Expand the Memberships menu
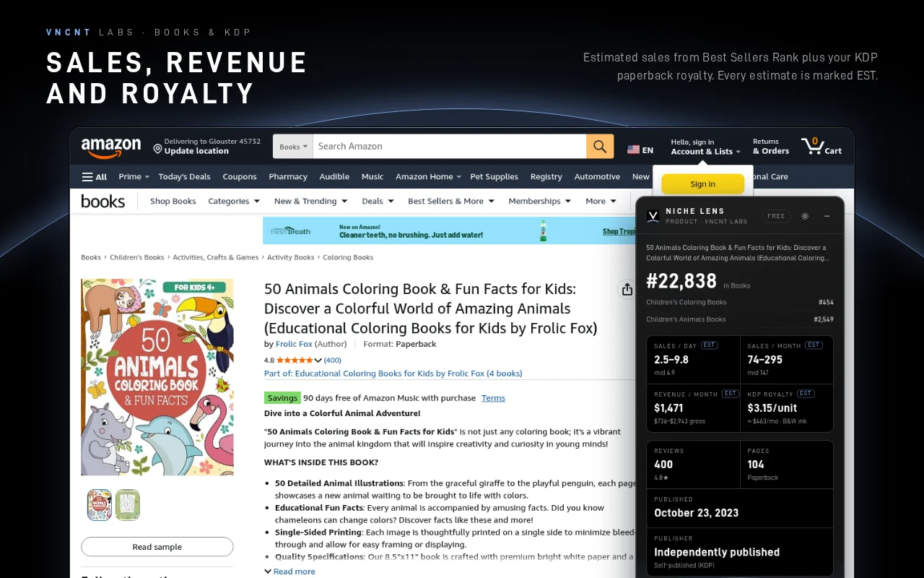 coord(540,202)
